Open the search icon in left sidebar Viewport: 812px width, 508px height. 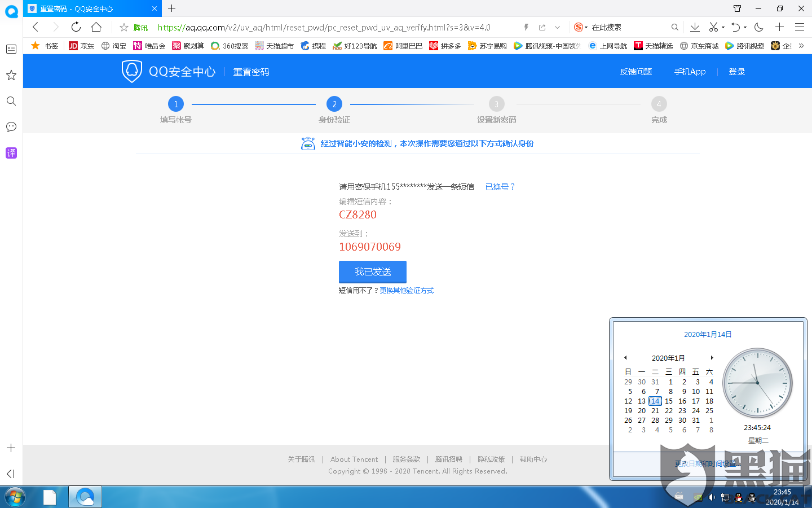[11, 101]
